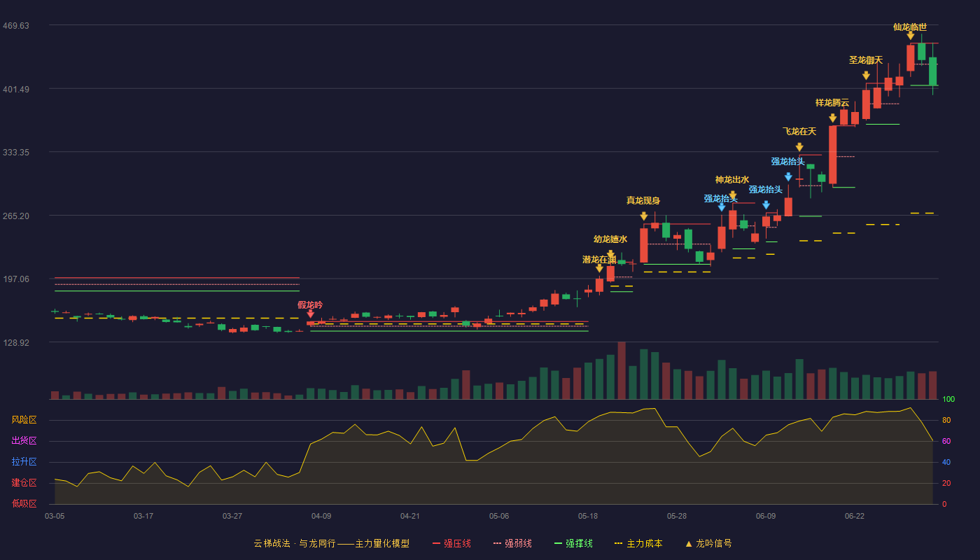Viewport: 980px width, 560px height.
Task: Toggle the 强撑线 legend entry
Action: tap(573, 543)
